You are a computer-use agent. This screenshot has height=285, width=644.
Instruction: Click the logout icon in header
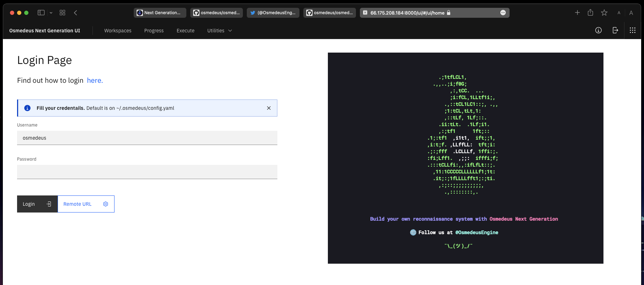615,30
